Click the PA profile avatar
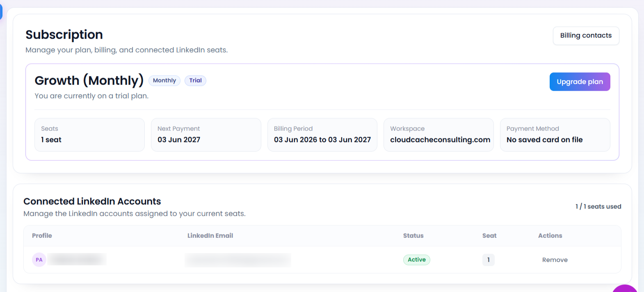The image size is (644, 292). [x=39, y=260]
